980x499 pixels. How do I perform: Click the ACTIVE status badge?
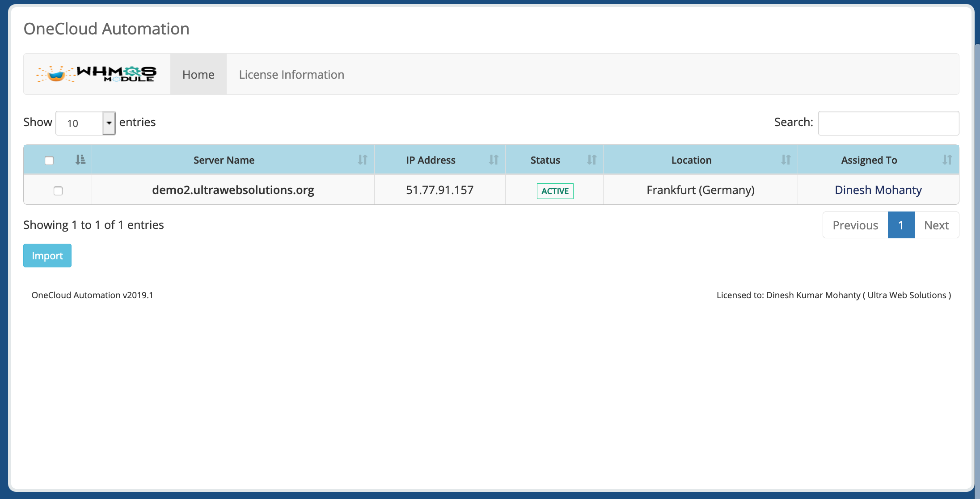point(555,191)
